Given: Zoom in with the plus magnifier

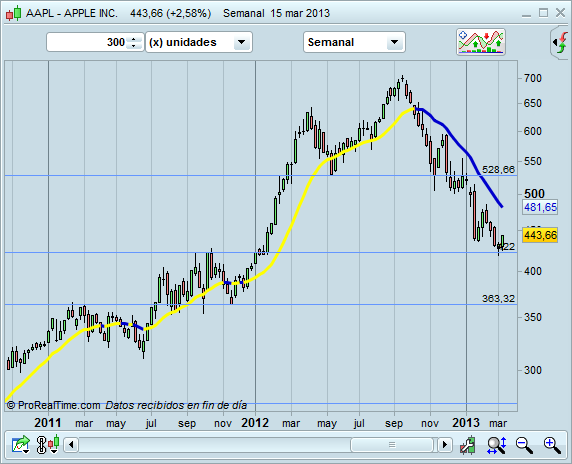Looking at the screenshot, I should click(552, 445).
